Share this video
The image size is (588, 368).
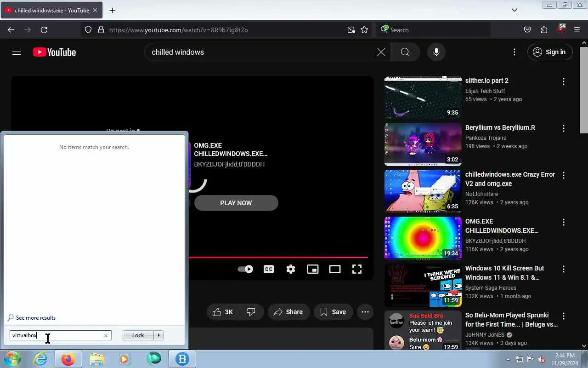tap(288, 312)
